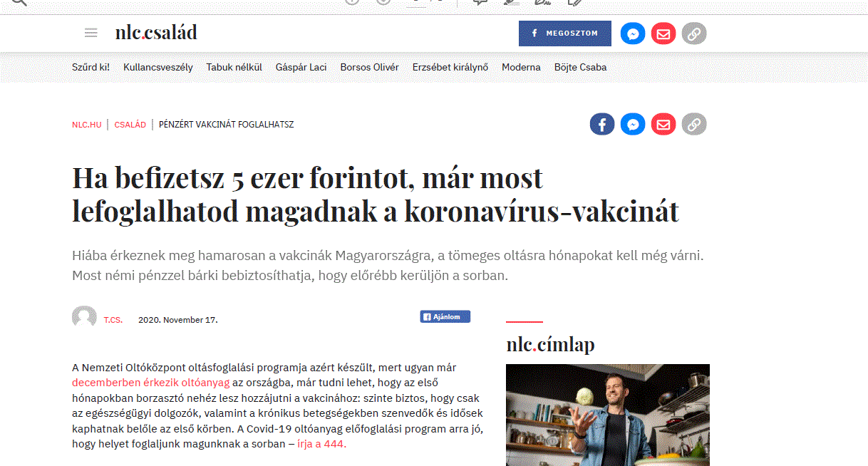The width and height of the screenshot is (868, 466).
Task: Open the Kullancsveszély topic
Action: (x=158, y=67)
